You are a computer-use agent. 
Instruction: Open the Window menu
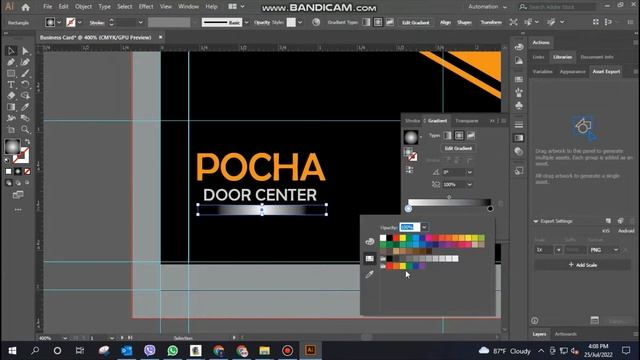pyautogui.click(x=189, y=7)
